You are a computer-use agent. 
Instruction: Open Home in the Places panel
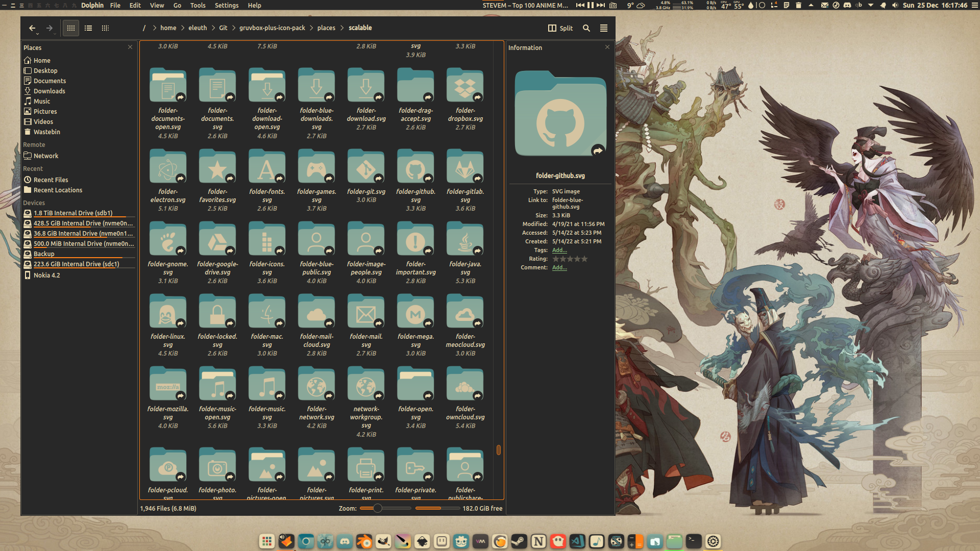pyautogui.click(x=42, y=60)
